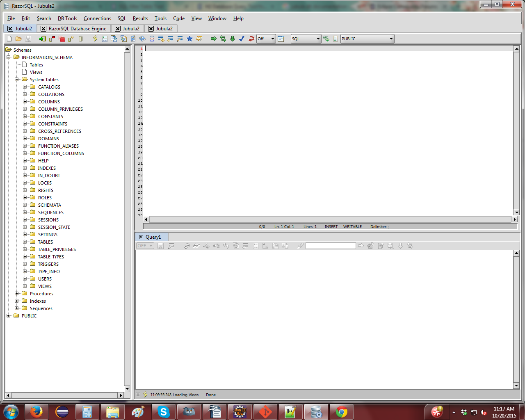Open the File menu
525x420 pixels.
click(x=11, y=18)
